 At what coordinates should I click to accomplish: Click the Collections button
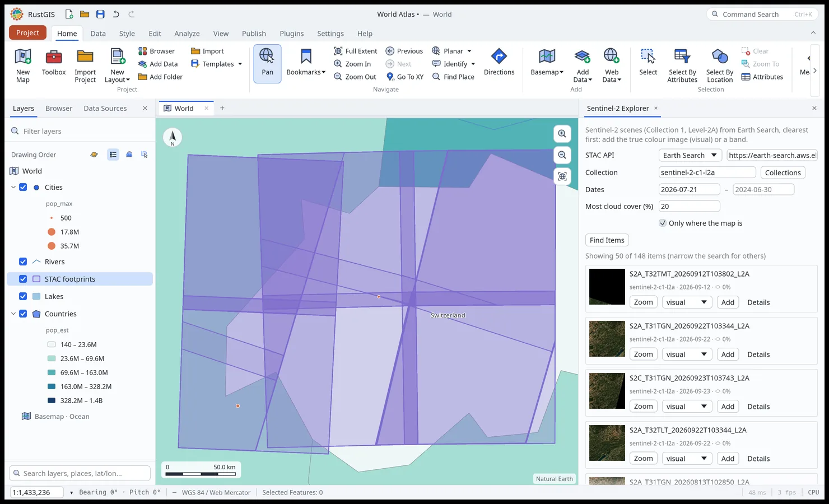[x=783, y=172]
